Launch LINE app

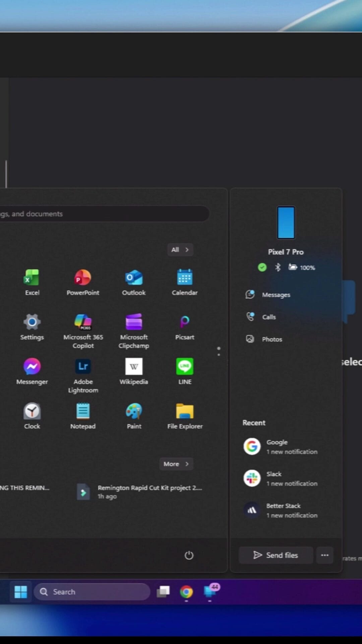click(x=185, y=372)
